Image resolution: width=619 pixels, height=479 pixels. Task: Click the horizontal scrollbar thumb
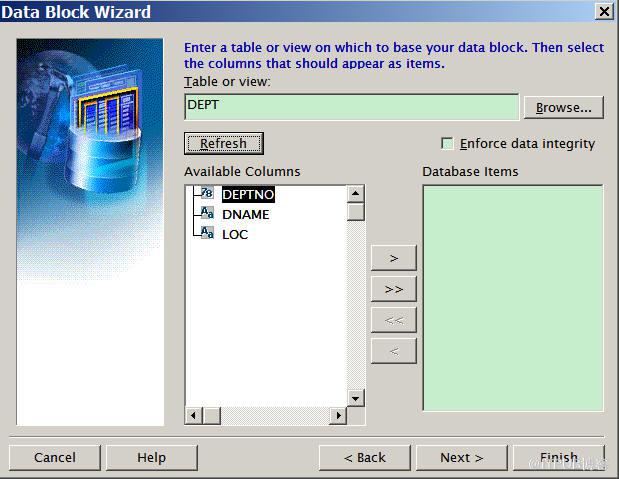[212, 416]
